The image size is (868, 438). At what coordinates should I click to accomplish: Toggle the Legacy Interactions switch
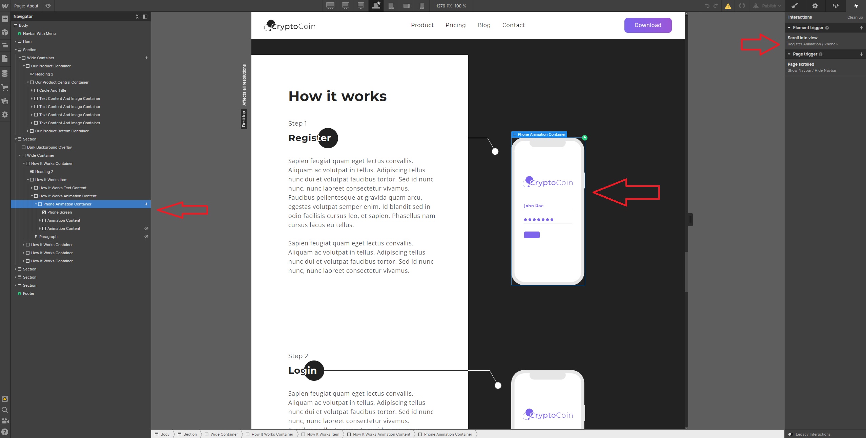click(x=790, y=434)
